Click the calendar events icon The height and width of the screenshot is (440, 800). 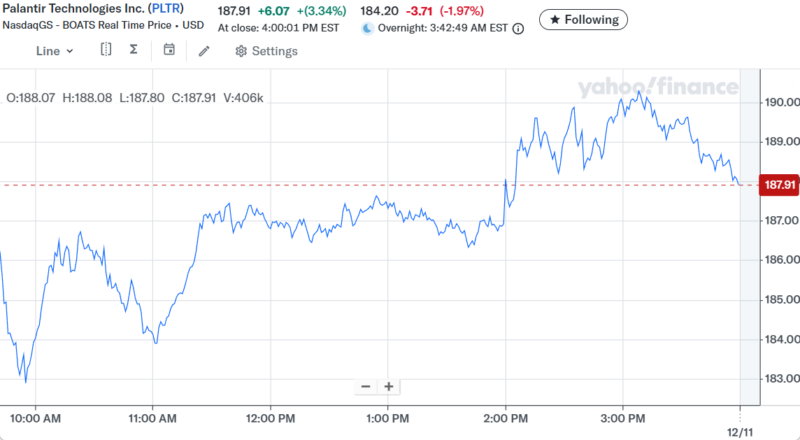tap(169, 50)
